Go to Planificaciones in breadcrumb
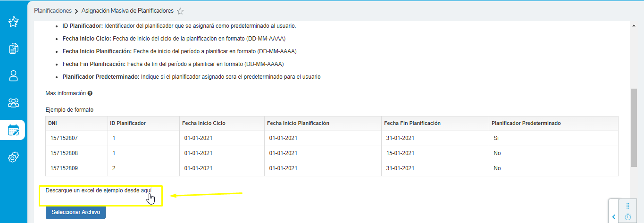644x223 pixels. tap(53, 10)
